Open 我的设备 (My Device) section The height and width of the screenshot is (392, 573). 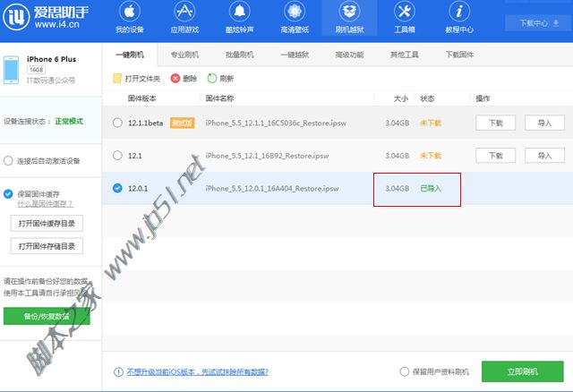130,18
